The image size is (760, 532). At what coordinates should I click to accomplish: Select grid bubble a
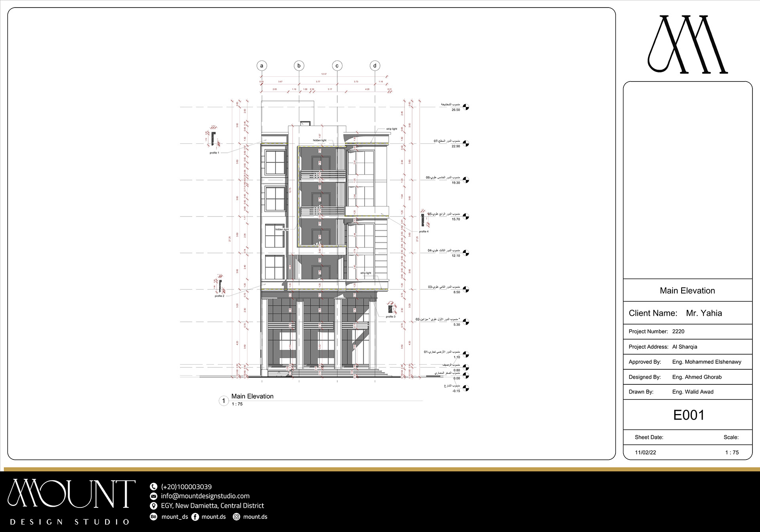click(262, 66)
